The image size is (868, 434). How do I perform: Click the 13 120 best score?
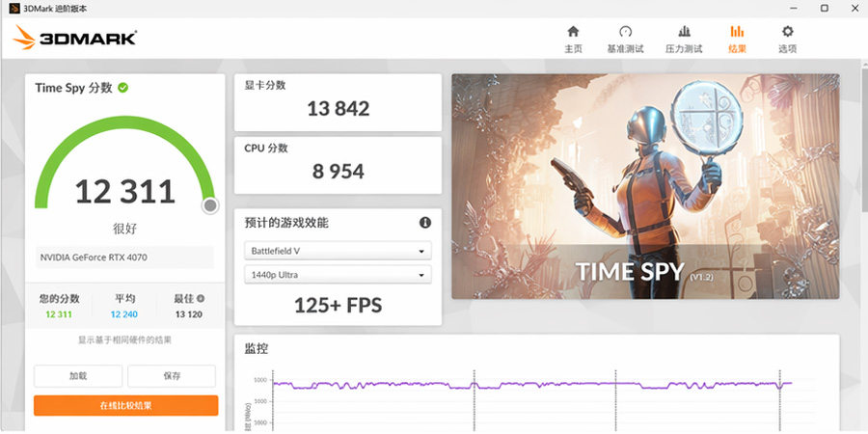point(189,314)
